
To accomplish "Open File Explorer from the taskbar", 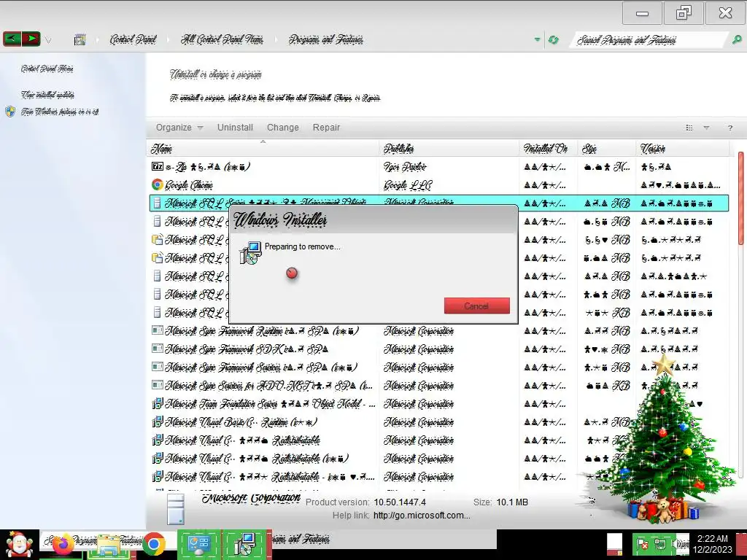I will tap(109, 544).
